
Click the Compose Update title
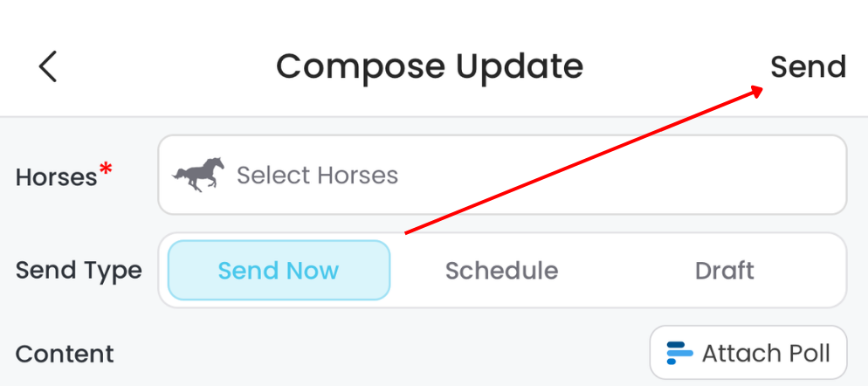430,66
